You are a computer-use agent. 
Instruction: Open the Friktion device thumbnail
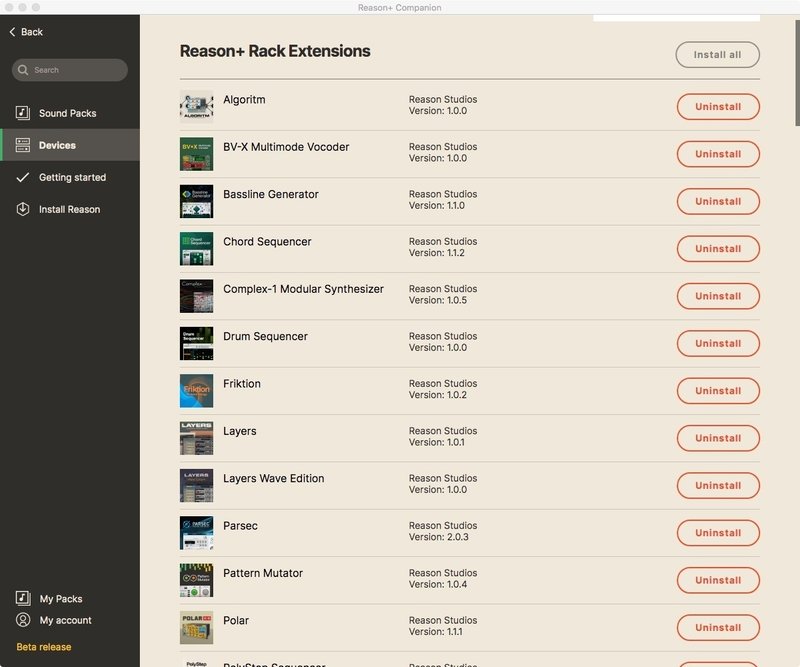pos(196,391)
